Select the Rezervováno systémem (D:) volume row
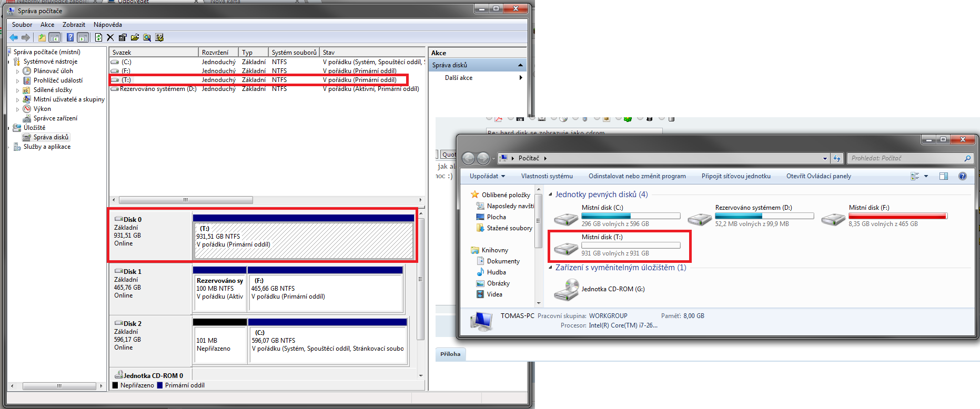Viewport: 980px width, 409px height. click(267, 89)
